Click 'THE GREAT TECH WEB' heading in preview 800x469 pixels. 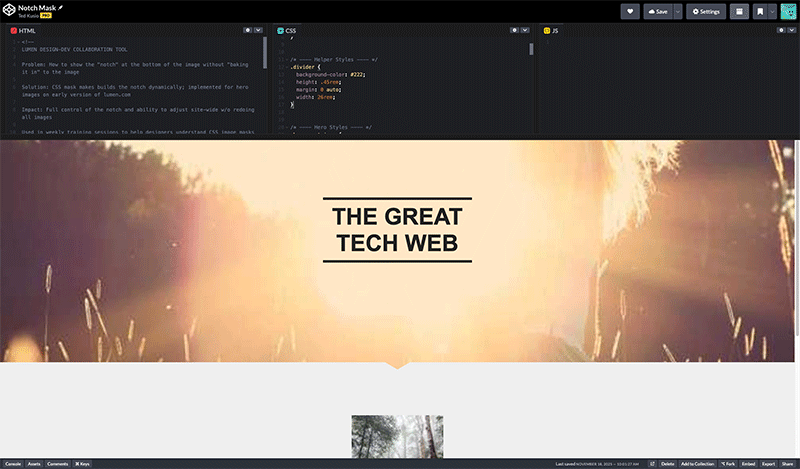click(x=397, y=230)
